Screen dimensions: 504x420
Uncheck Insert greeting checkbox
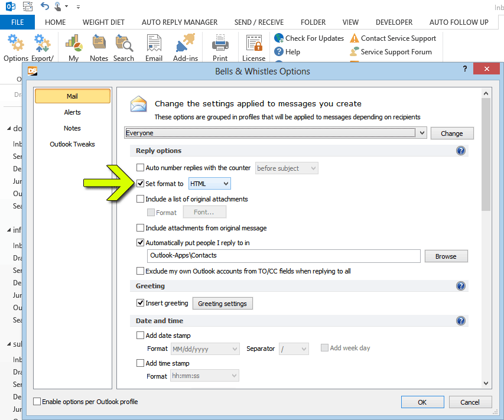coord(140,302)
